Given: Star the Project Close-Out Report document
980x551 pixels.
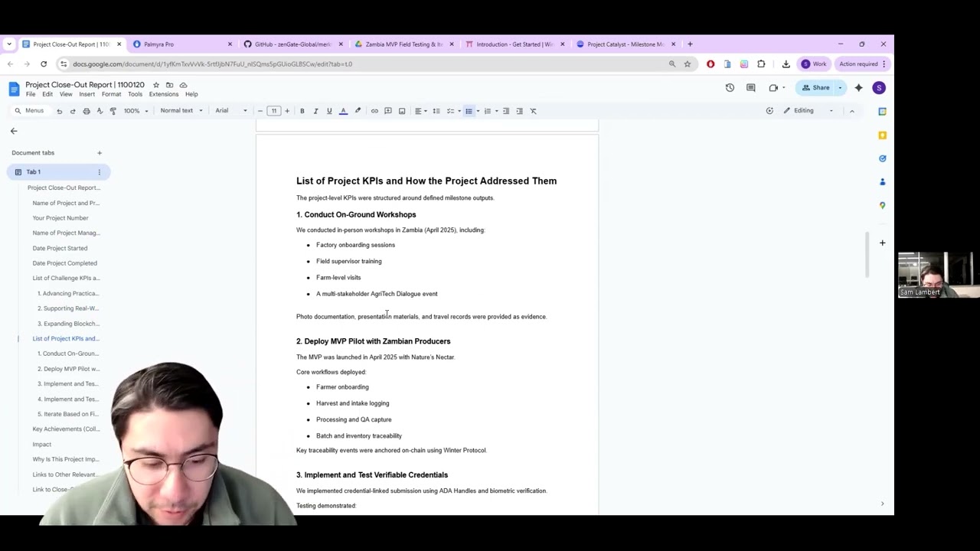Looking at the screenshot, I should coord(156,85).
